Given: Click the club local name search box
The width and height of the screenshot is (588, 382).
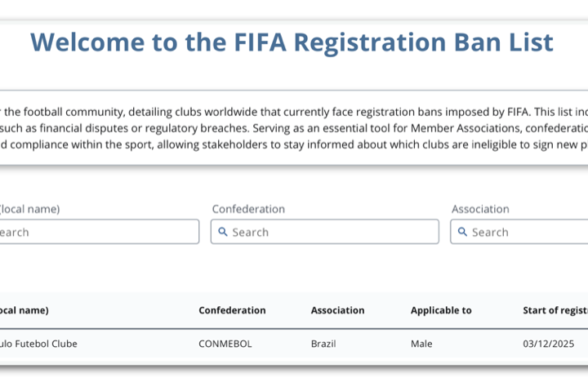Looking at the screenshot, I should [x=98, y=232].
